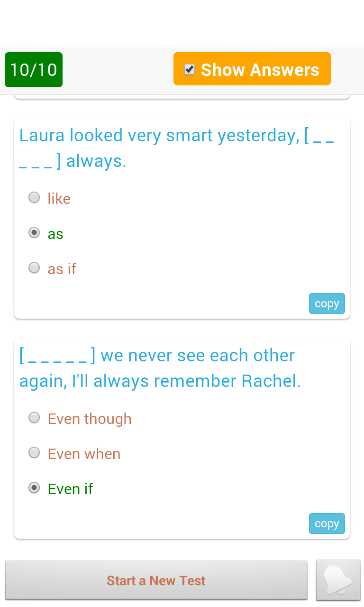Select the 'Even when' radio button
The image size is (364, 607).
34,453
